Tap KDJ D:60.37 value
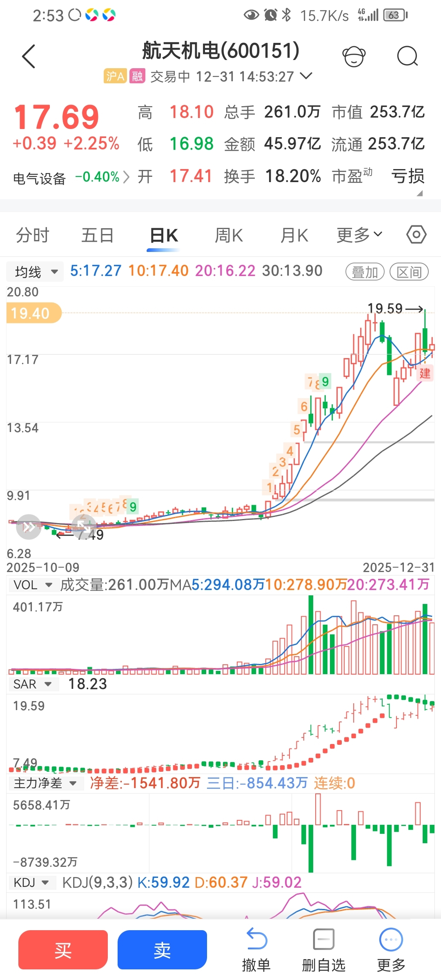Screen dimensions: 441x980 (221, 882)
